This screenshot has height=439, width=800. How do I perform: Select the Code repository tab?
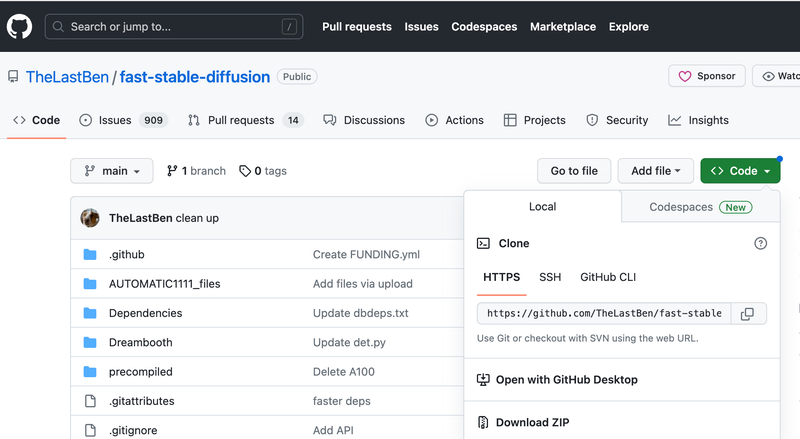(37, 120)
